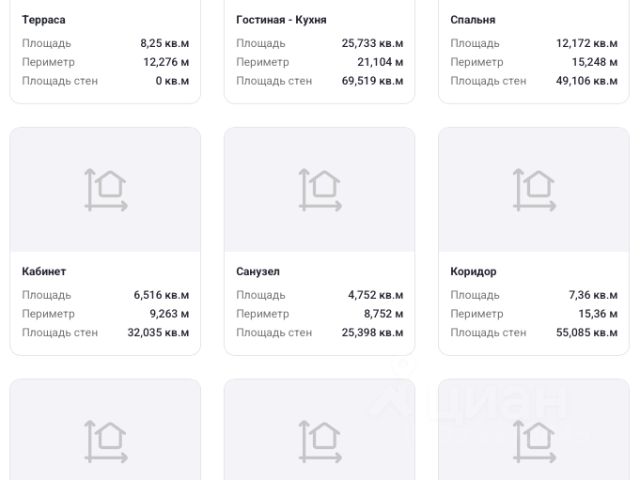The height and width of the screenshot is (480, 640).
Task: Select the Терраса room title
Action: [44, 20]
